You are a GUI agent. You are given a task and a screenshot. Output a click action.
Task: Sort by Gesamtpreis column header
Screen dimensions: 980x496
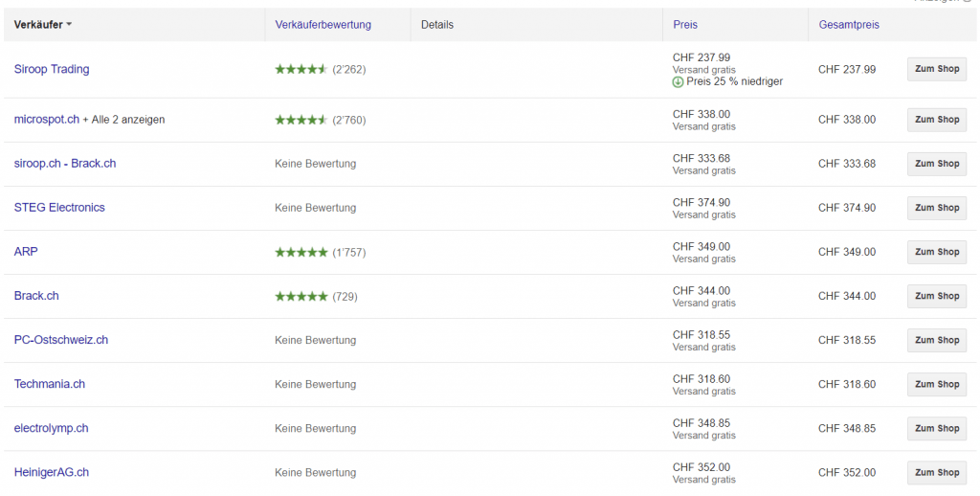click(x=849, y=25)
